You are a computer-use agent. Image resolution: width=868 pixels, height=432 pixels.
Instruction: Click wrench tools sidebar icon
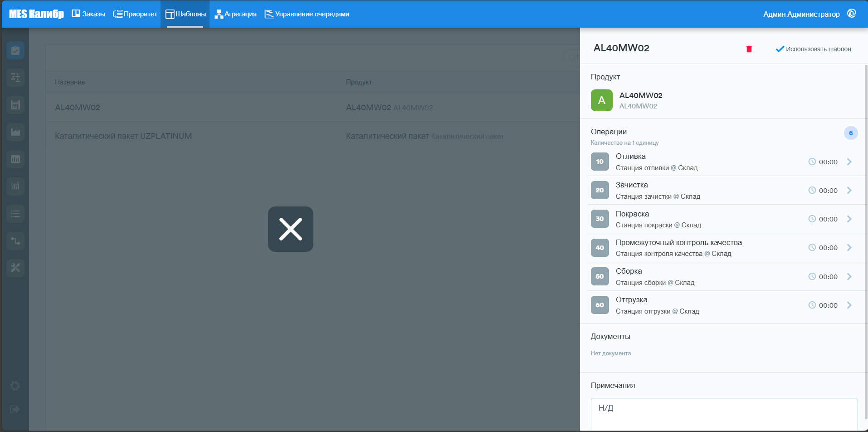(15, 268)
